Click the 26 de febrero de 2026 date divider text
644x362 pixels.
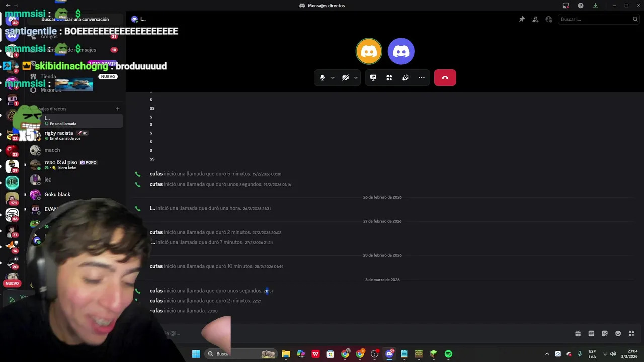point(382,197)
